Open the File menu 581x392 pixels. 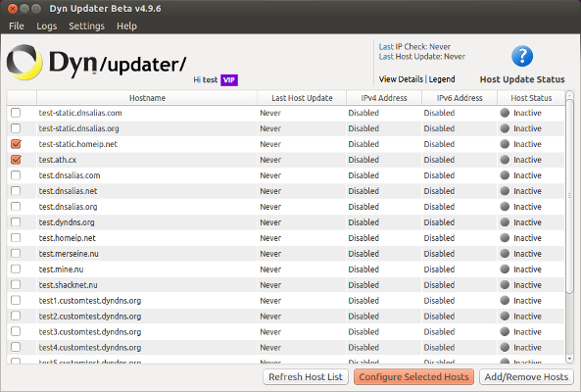(17, 25)
